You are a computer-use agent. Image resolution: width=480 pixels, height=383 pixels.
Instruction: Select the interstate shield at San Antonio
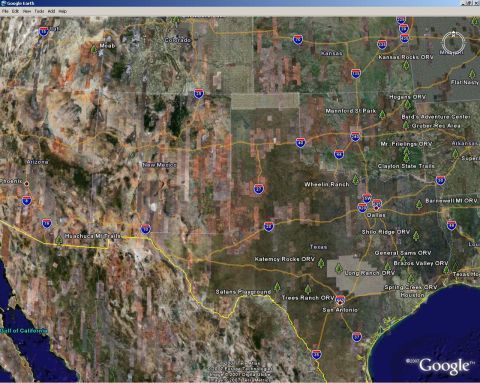coord(340,300)
